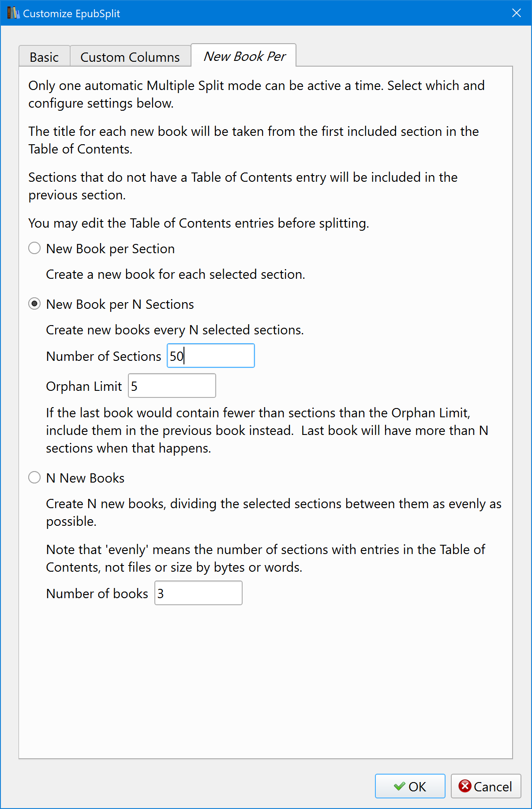Screen dimensions: 532x809
Task: Click the Number of books label
Action: [97, 594]
